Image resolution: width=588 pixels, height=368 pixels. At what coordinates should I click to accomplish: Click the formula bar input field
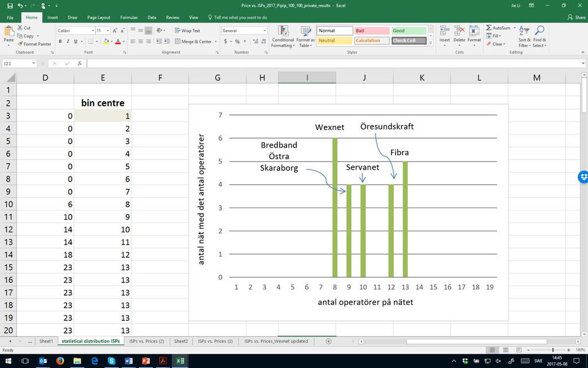pyautogui.click(x=334, y=63)
